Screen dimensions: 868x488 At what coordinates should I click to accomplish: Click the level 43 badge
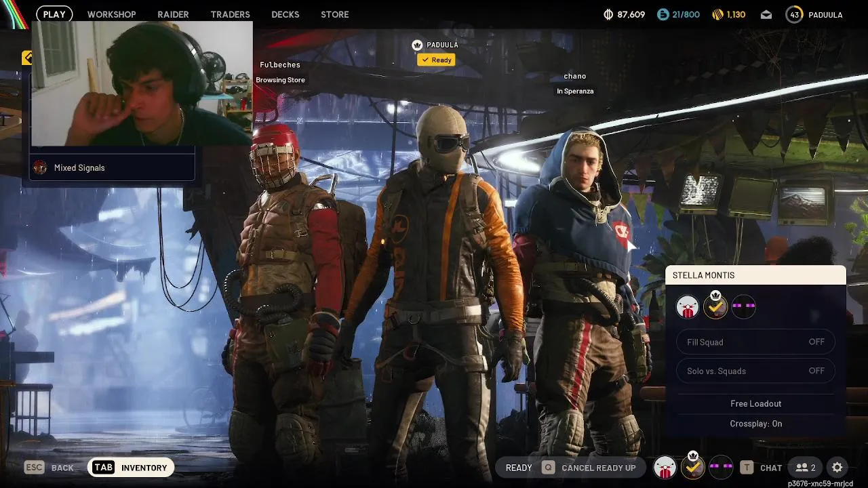(794, 14)
